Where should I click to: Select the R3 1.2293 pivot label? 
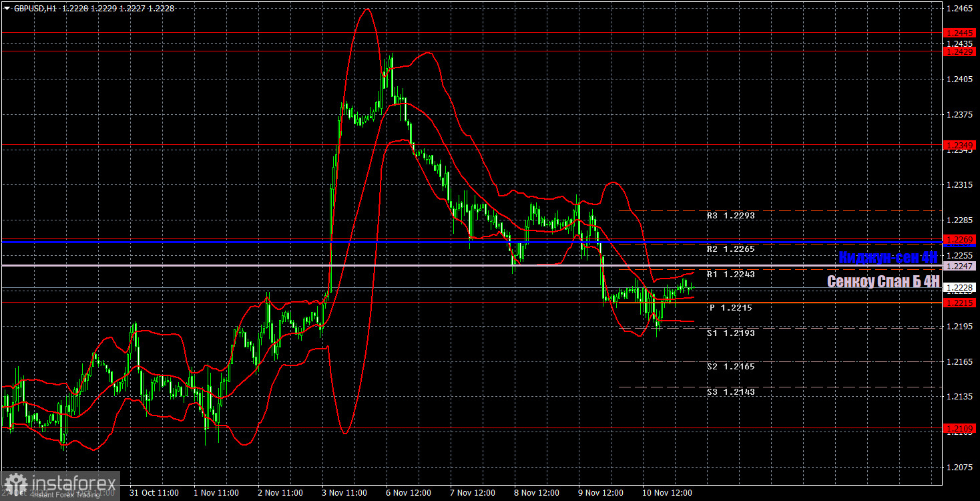pos(731,216)
